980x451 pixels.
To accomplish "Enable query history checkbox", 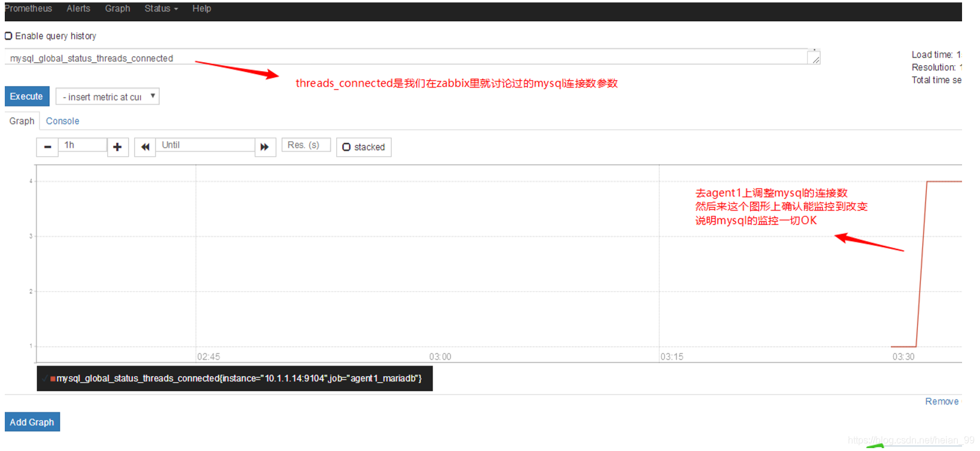I will [8, 36].
